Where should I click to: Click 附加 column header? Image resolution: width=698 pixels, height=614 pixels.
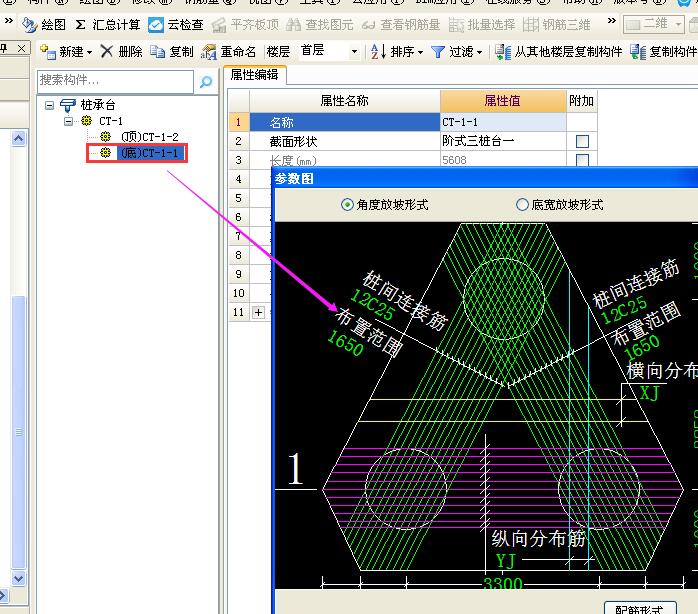coord(581,101)
